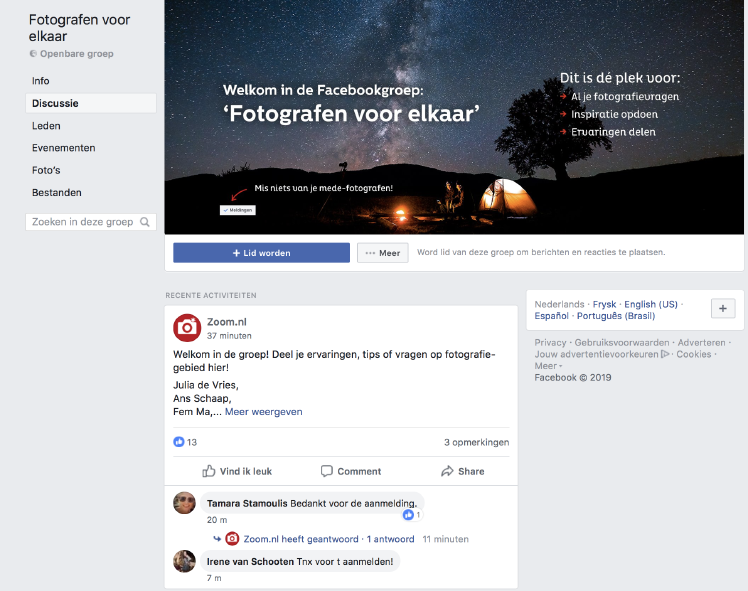
Task: Open the Foto's section
Action: (46, 170)
